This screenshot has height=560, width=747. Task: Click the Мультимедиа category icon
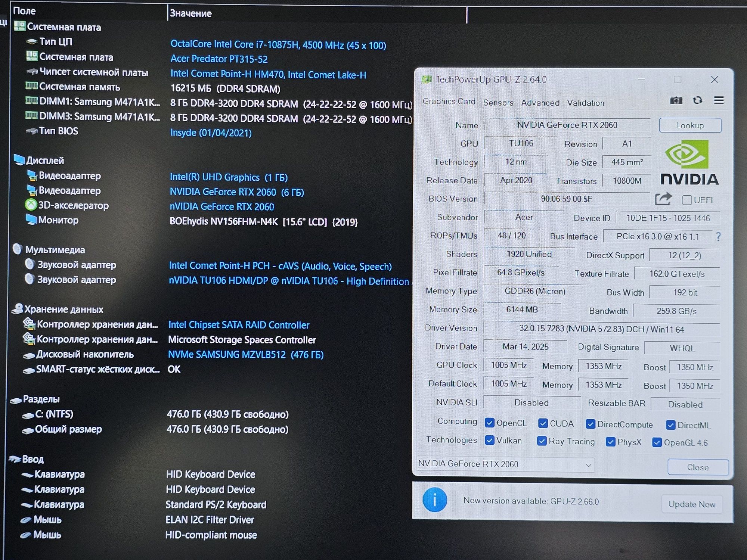18,249
